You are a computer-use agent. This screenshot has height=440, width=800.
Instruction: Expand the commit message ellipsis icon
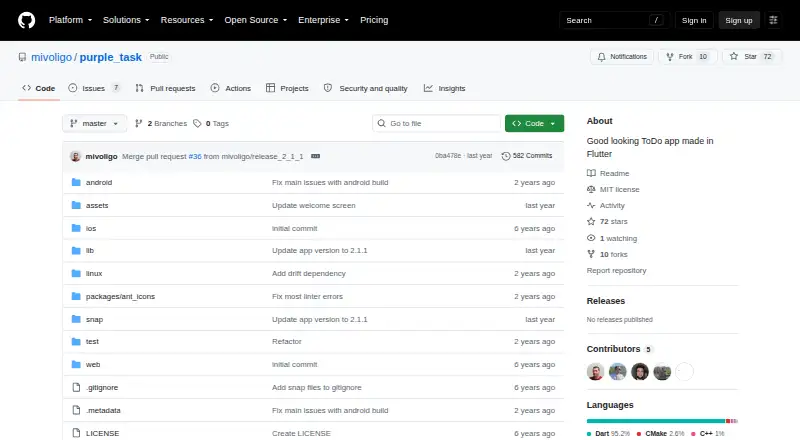click(x=315, y=156)
